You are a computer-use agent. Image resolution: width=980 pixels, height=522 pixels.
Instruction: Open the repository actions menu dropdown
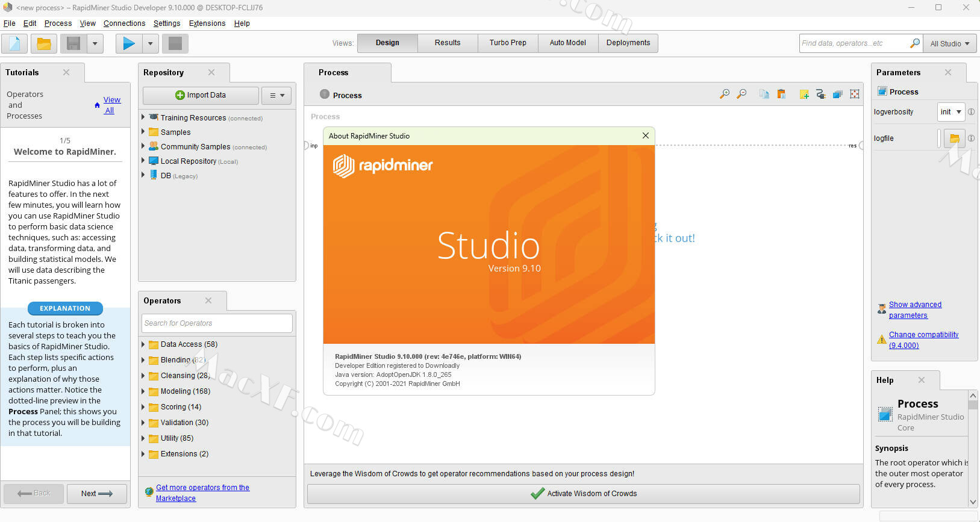pos(276,95)
